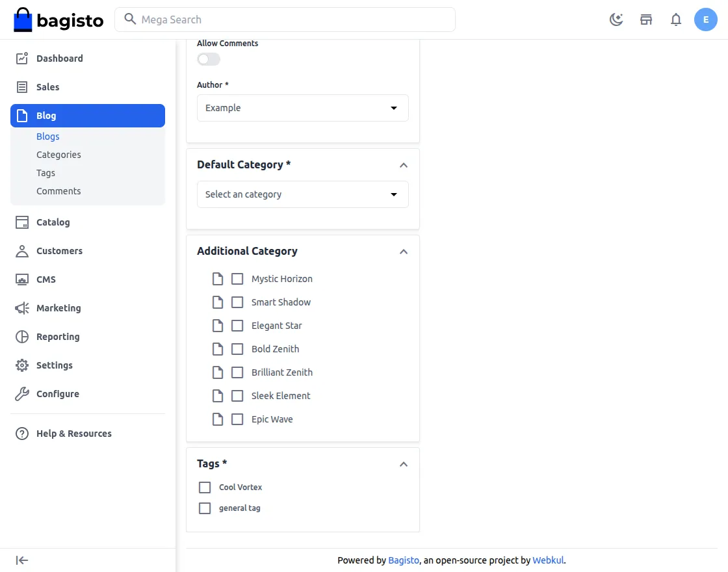The width and height of the screenshot is (728, 572).
Task: Collapse the sidebar with arrow icon
Action: tap(22, 560)
